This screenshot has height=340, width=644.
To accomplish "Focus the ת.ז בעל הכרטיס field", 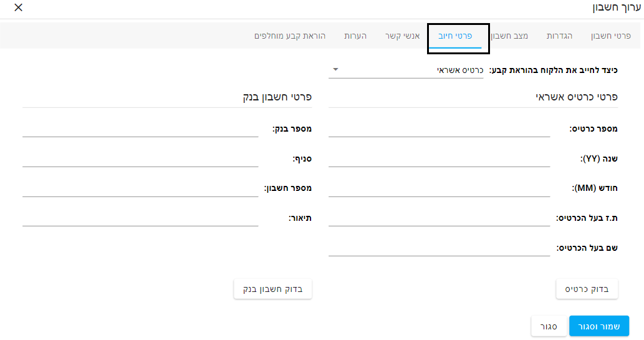I will (x=439, y=218).
